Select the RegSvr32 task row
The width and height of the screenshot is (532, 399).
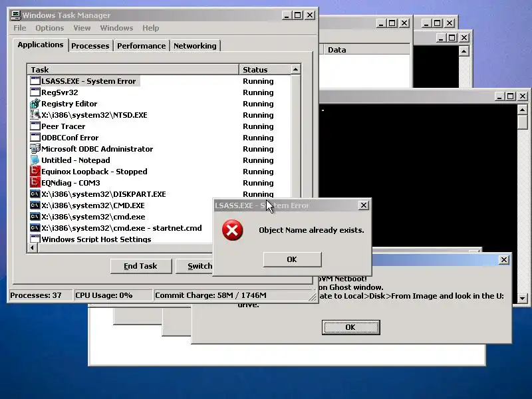[x=160, y=92]
